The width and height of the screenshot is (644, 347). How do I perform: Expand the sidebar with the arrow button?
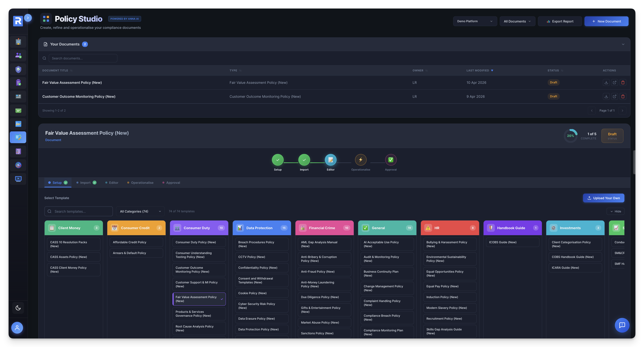(28, 18)
